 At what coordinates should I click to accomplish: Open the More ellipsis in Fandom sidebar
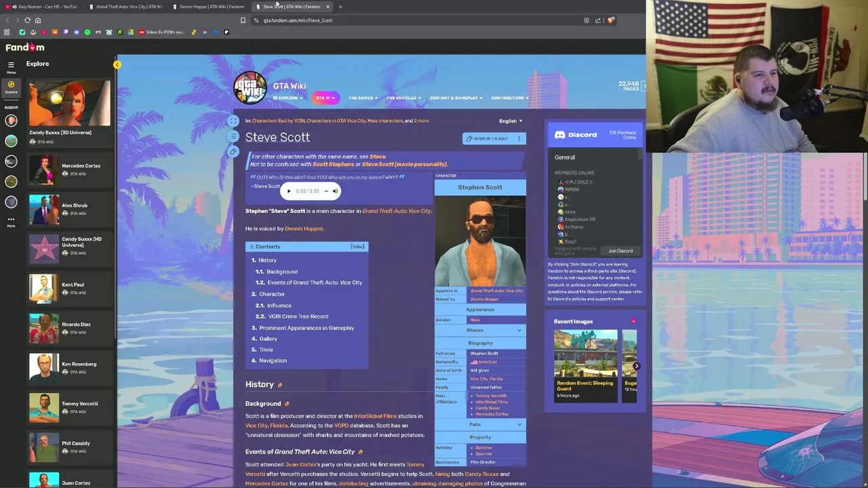click(x=11, y=221)
